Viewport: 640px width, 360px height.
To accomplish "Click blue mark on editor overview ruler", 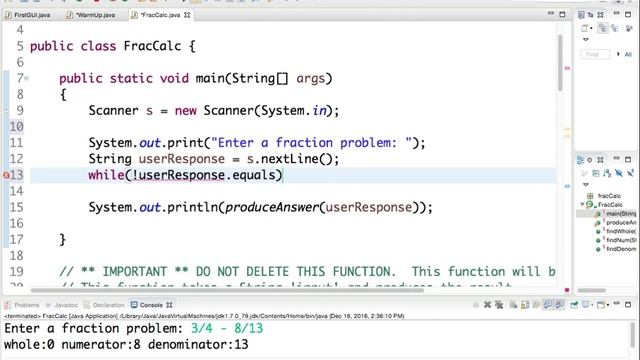I will tap(567, 186).
